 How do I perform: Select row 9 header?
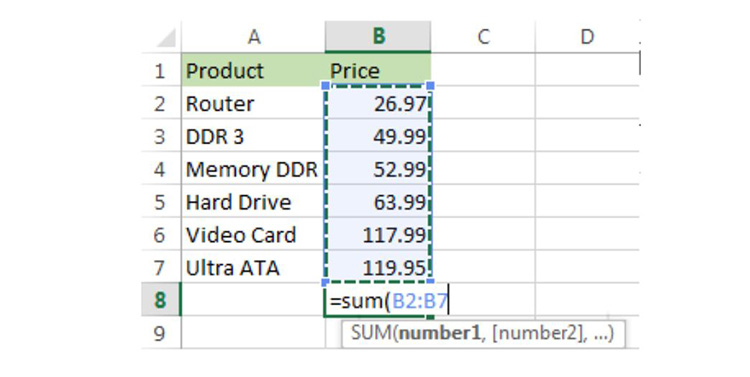click(x=161, y=333)
